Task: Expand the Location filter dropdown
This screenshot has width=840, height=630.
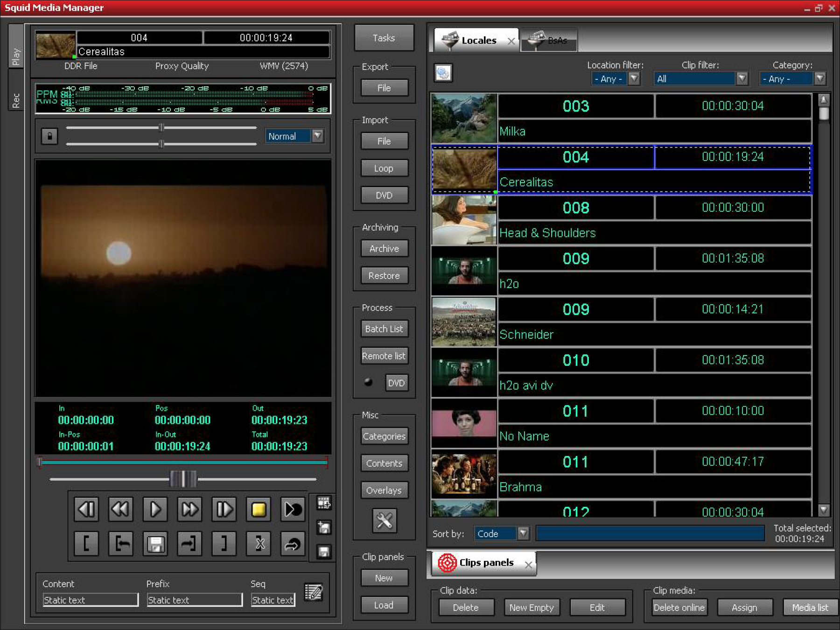Action: 633,79
